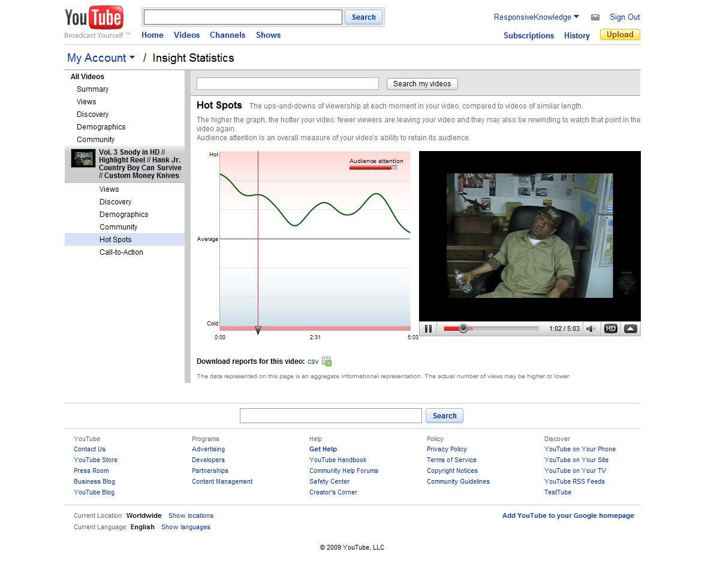Viewport: 708px width, 588px height.
Task: Open Views for the Snody video
Action: 109,189
